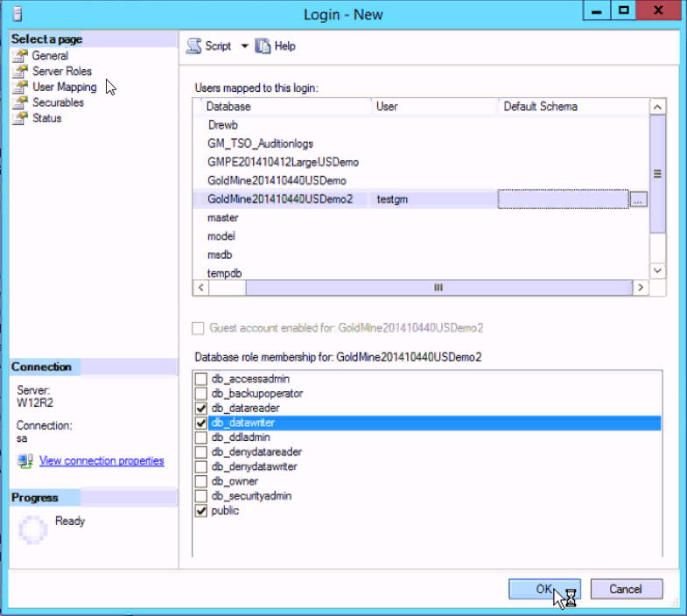
Task: Open the Script dropdown arrow
Action: point(244,46)
